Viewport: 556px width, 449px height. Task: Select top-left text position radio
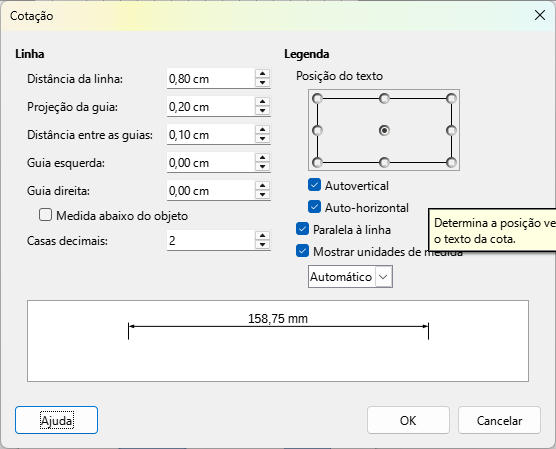coord(317,99)
